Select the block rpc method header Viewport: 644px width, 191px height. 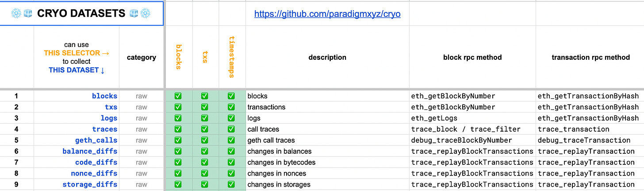(472, 57)
